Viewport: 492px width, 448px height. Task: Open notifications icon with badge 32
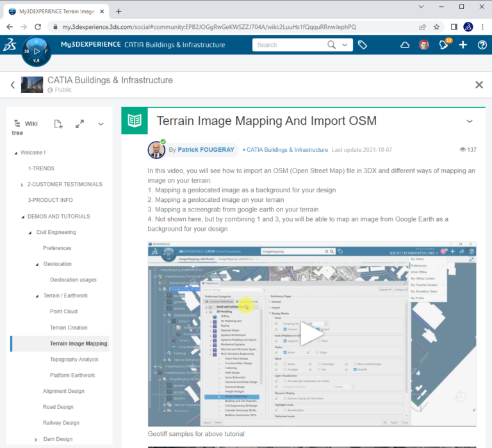point(443,45)
